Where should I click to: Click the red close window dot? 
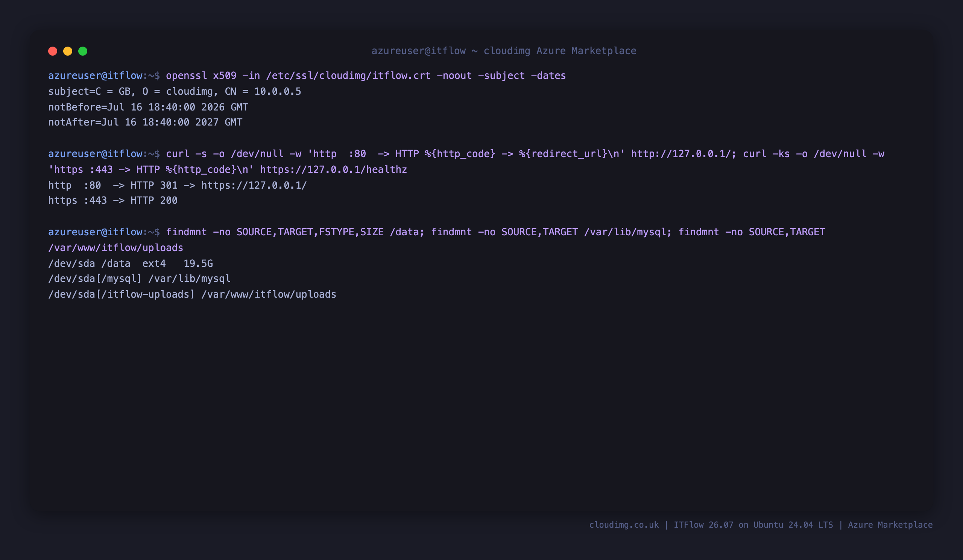point(53,51)
